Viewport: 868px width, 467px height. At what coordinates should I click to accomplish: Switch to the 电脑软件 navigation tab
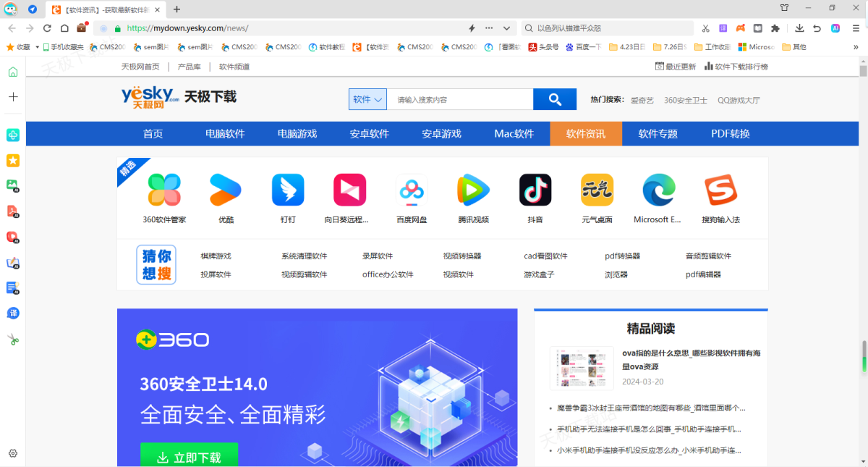(x=225, y=134)
